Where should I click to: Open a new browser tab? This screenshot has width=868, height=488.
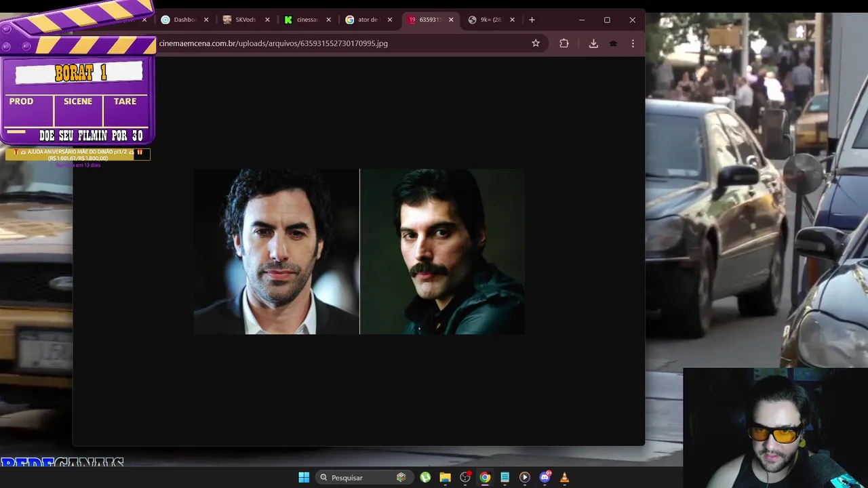[532, 20]
